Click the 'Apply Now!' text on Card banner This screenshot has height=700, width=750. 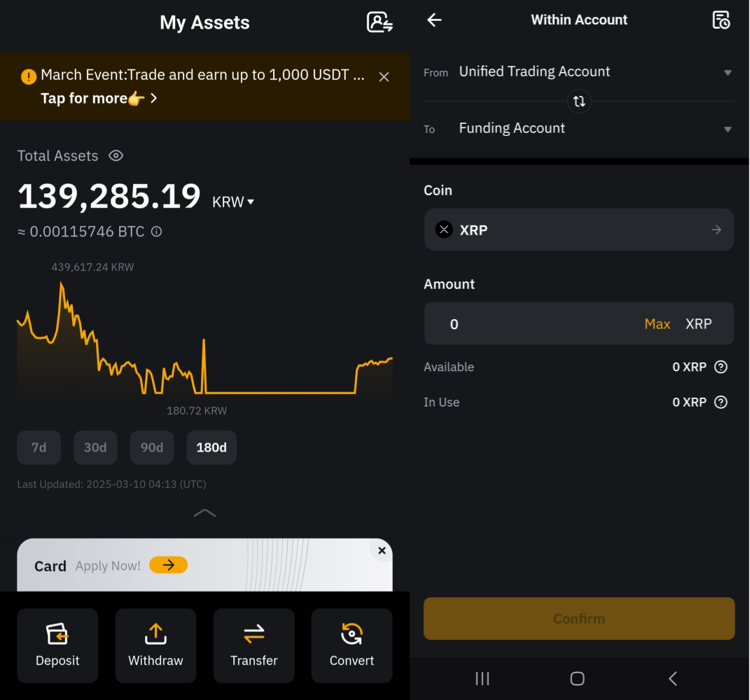click(108, 566)
